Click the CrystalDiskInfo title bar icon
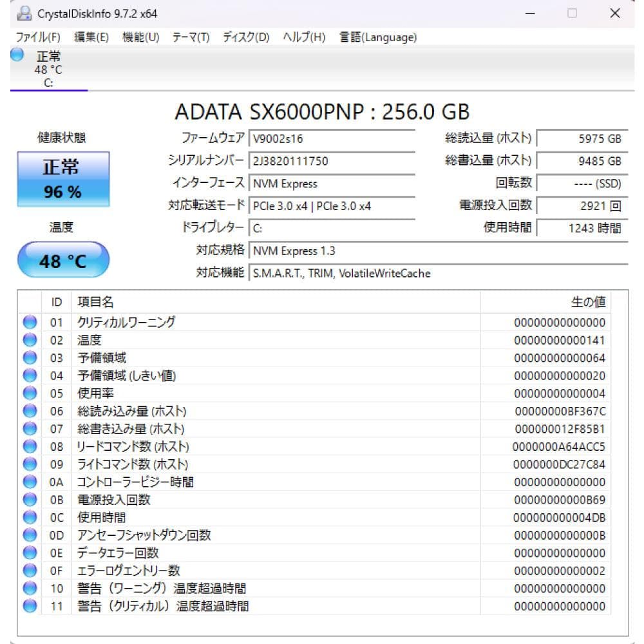 pos(26,13)
